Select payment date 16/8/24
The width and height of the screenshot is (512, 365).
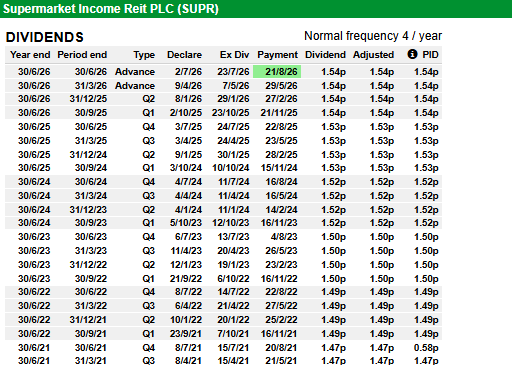tap(281, 182)
